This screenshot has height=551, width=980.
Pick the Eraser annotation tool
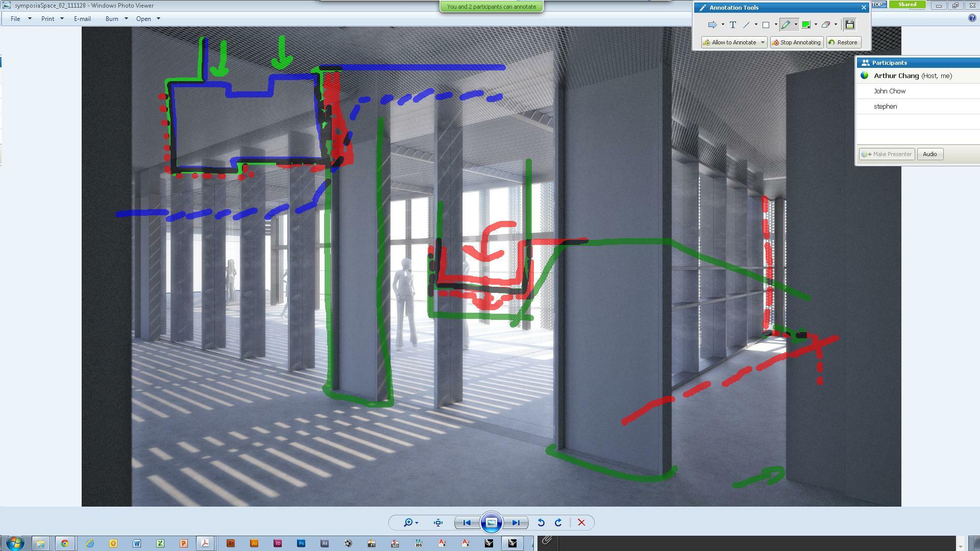pyautogui.click(x=825, y=24)
